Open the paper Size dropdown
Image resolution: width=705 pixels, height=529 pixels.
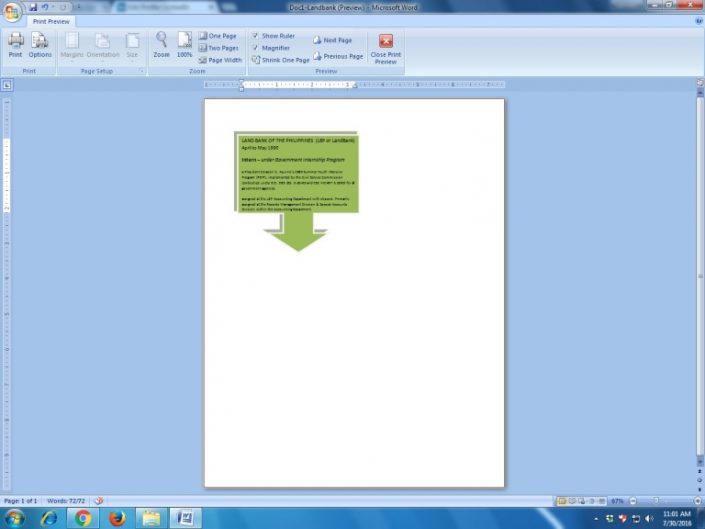coord(132,45)
